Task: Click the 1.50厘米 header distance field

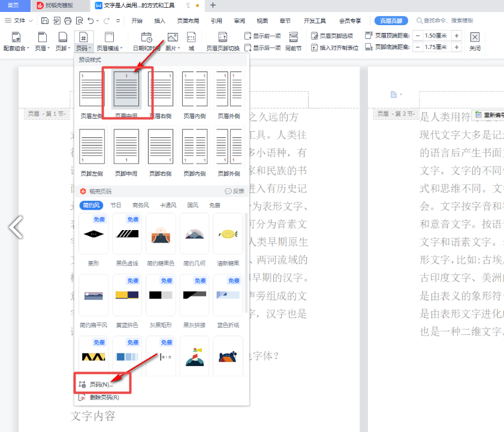Action: coord(436,36)
